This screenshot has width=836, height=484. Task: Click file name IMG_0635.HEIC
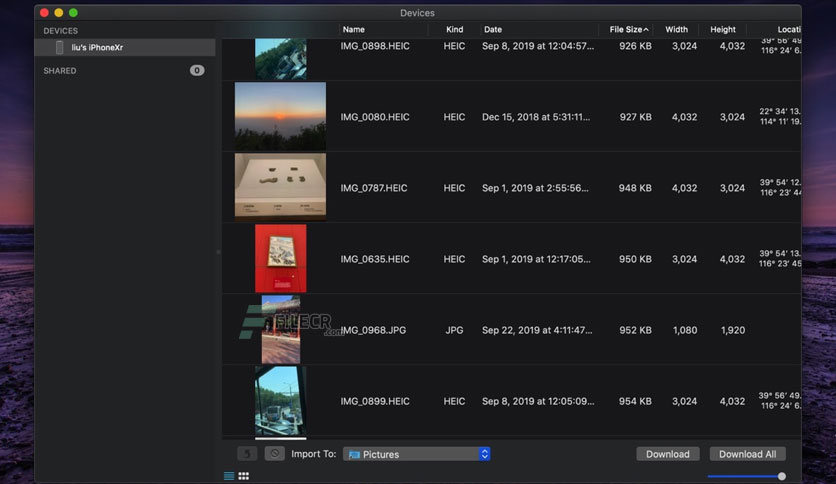pyautogui.click(x=375, y=259)
